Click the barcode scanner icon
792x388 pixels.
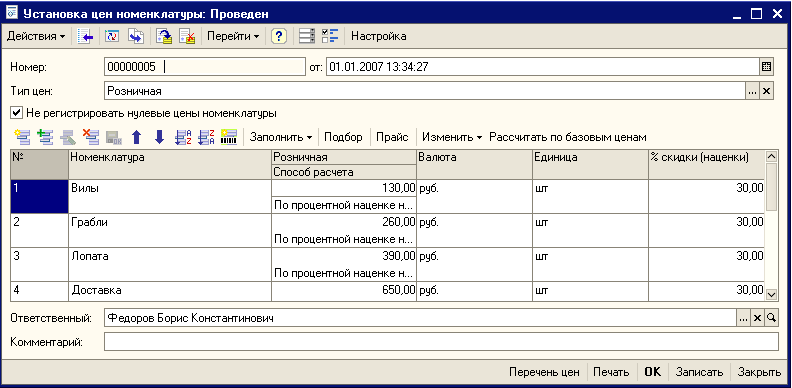coord(229,137)
